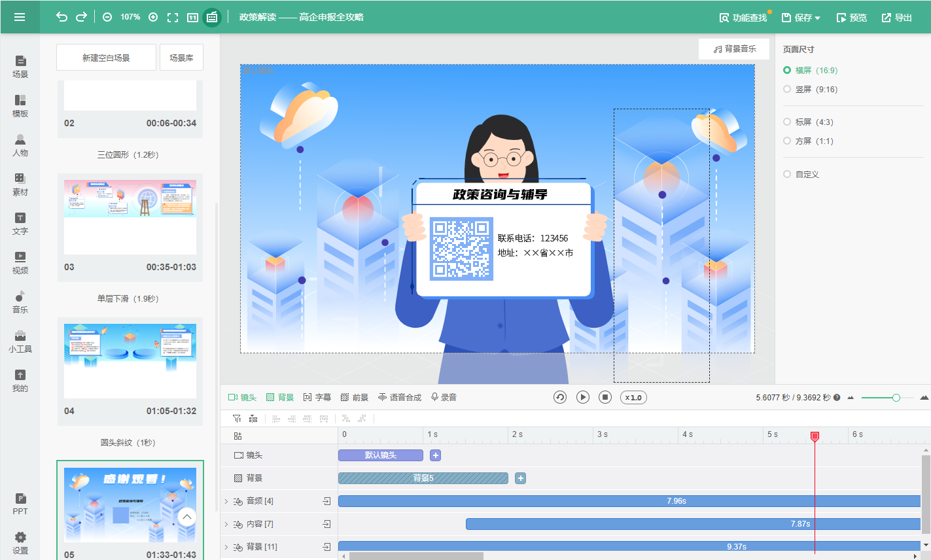Click the red playhead marker on timeline
Viewport: 931px width, 560px height.
click(x=815, y=436)
